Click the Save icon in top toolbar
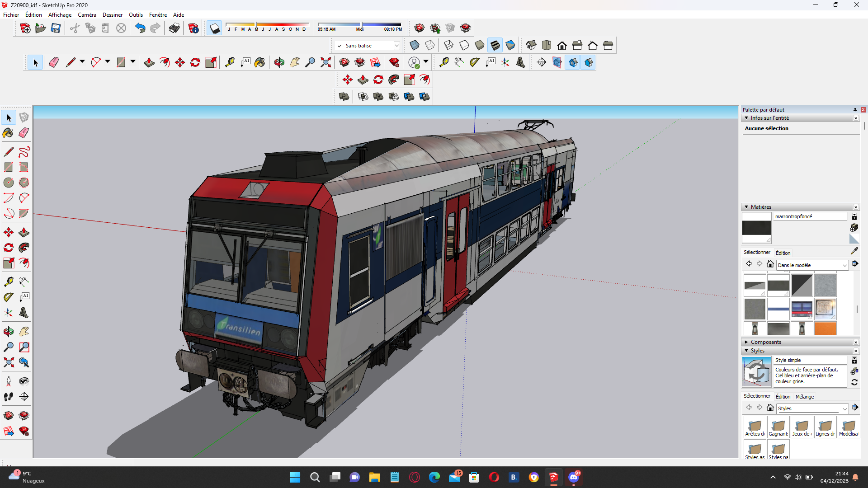 click(x=56, y=28)
